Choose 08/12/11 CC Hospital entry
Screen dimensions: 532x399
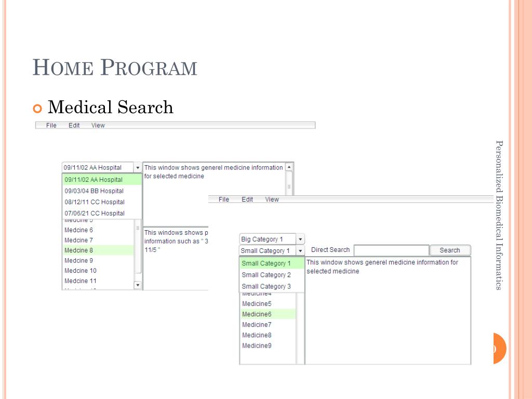pos(102,202)
